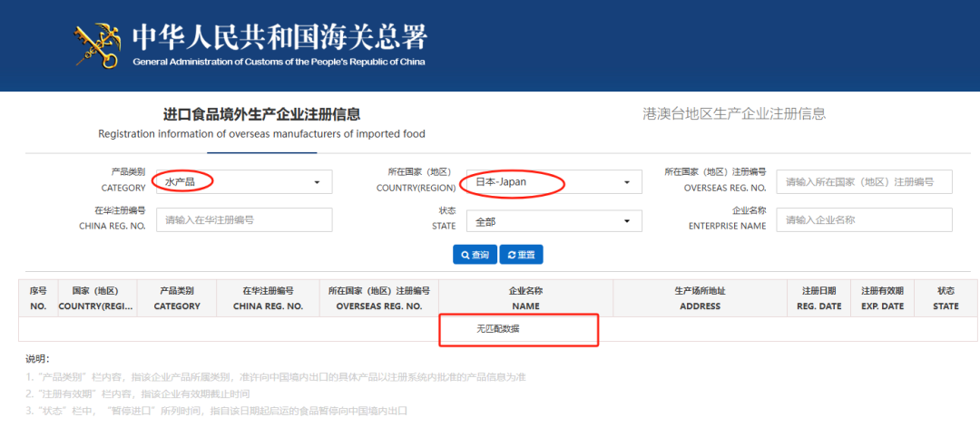
Task: Select 进口食品境外生产企业注册信息 tab
Action: click(x=261, y=123)
